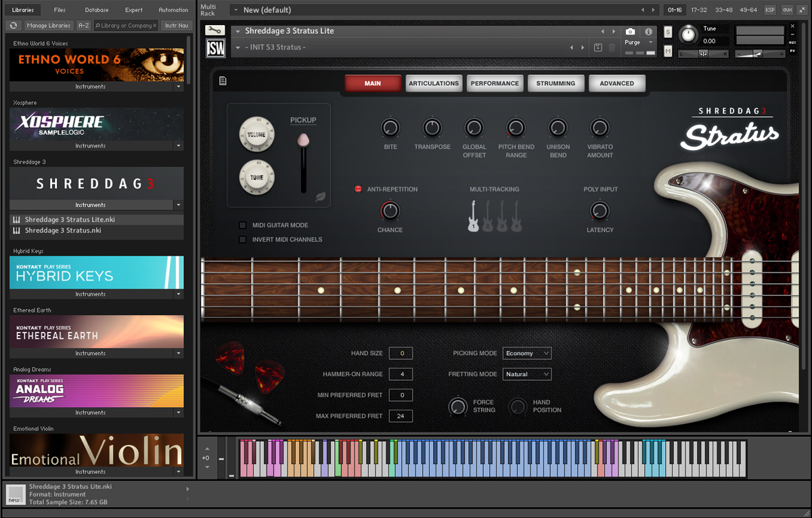This screenshot has width=812, height=518.
Task: Adjust instrument volume slider
Action: [761, 53]
